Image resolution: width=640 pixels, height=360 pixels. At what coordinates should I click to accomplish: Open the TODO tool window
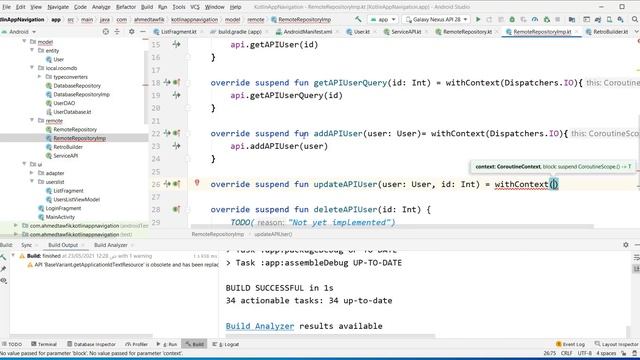(x=11, y=344)
